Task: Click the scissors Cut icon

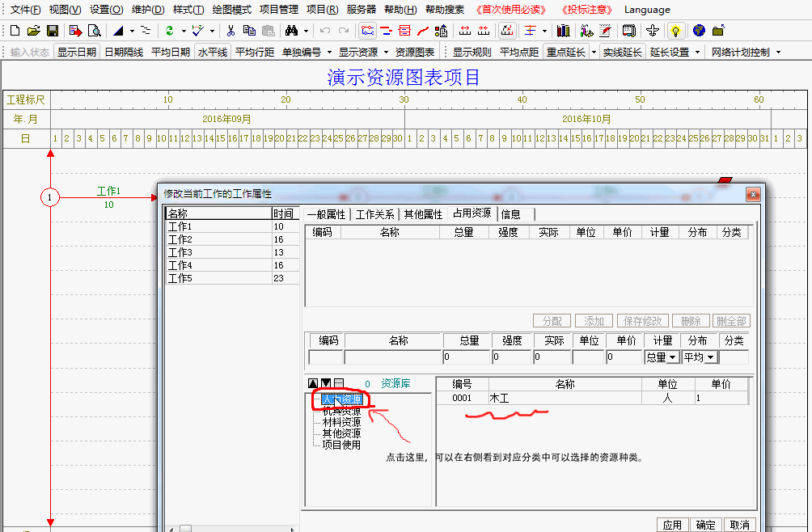Action: tap(230, 31)
